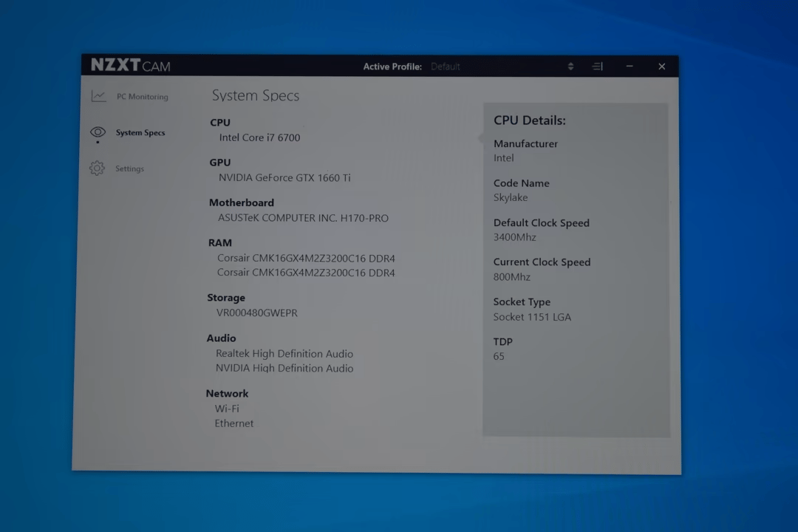Image resolution: width=798 pixels, height=532 pixels.
Task: Click the 800Mhz current clock value
Action: (x=511, y=277)
